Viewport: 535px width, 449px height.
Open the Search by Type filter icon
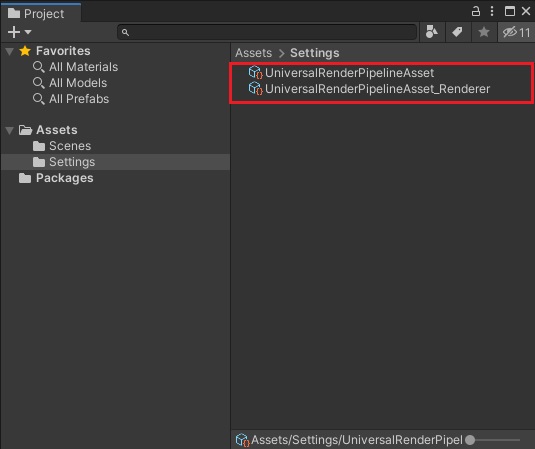[x=432, y=32]
